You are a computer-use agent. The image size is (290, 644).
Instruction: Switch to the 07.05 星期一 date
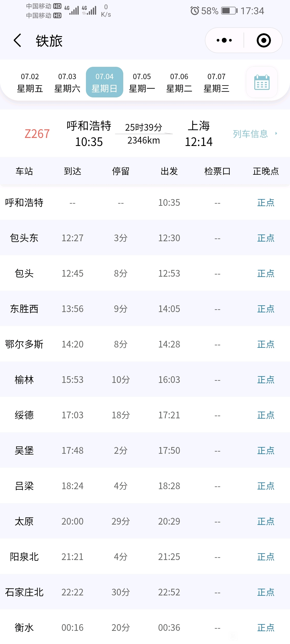point(142,82)
